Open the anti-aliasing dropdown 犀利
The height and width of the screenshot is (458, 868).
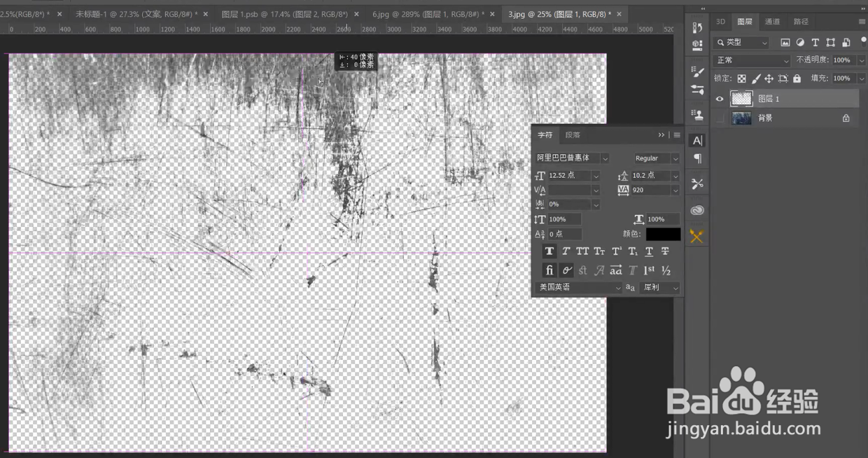pyautogui.click(x=660, y=288)
